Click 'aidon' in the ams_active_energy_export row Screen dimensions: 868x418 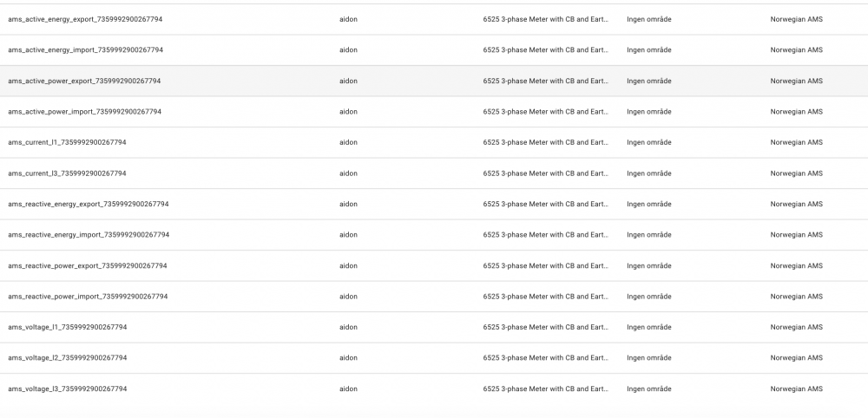(x=348, y=19)
